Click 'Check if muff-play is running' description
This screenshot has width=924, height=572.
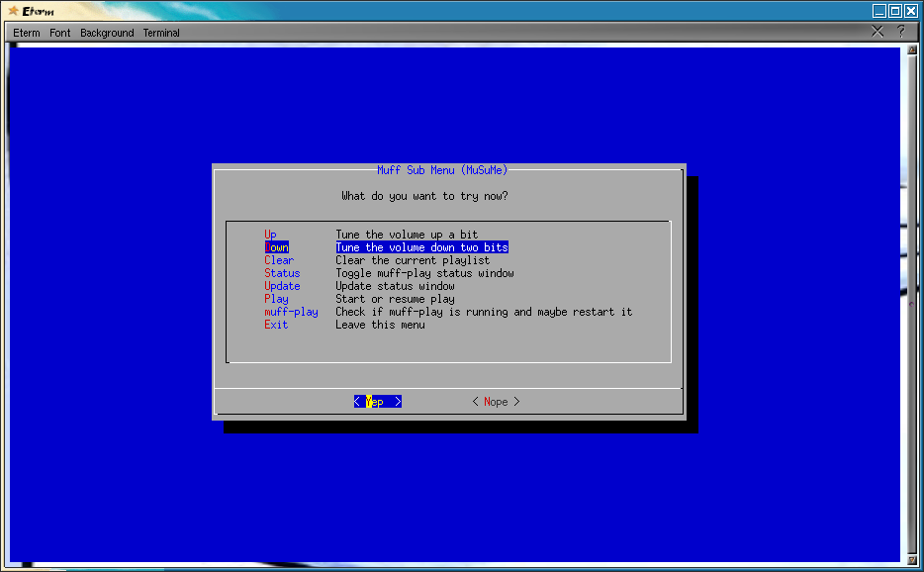tap(484, 312)
